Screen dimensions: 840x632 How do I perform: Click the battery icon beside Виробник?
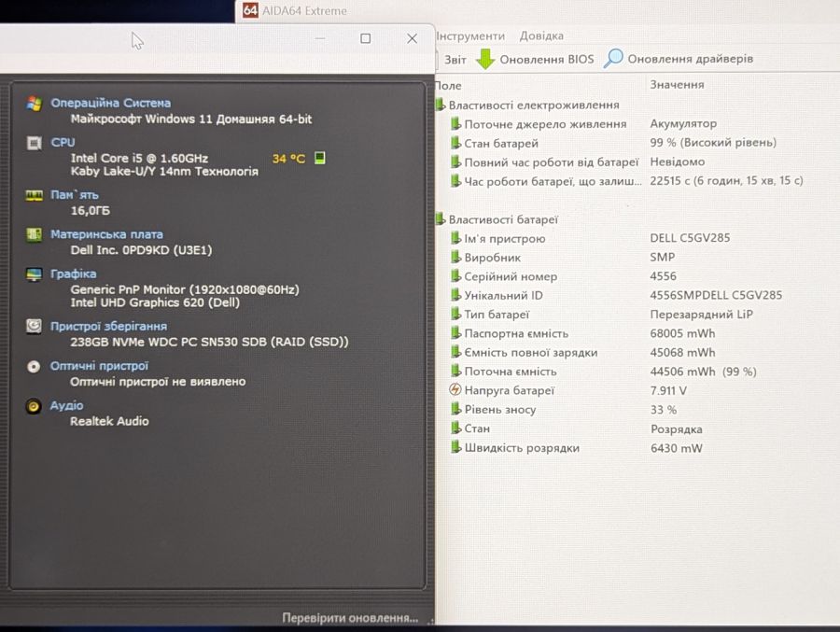tap(455, 258)
